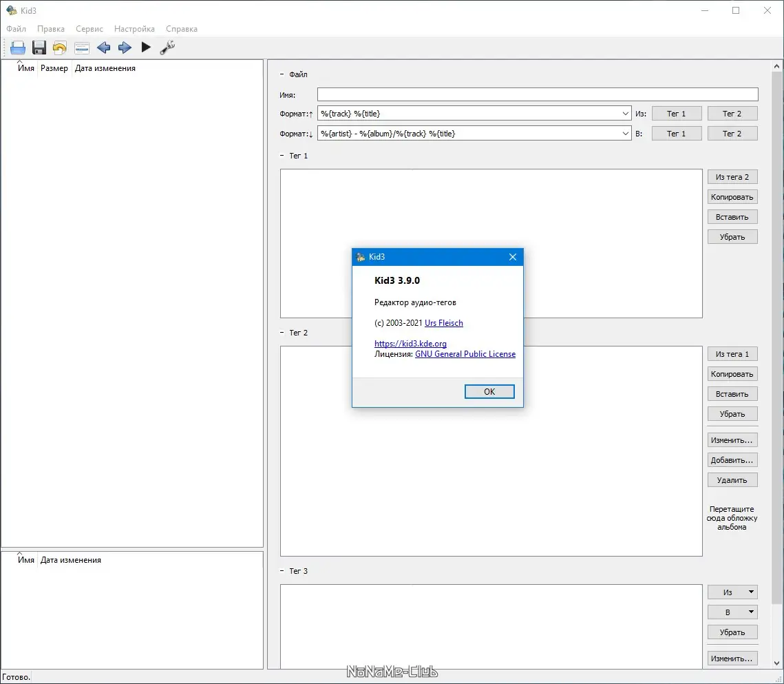Open the Настройка menu
The height and width of the screenshot is (684, 784).
click(134, 29)
